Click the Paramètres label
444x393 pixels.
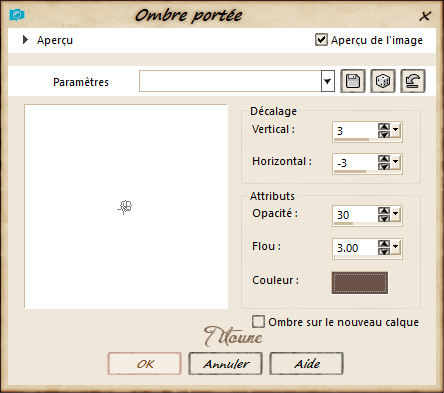coord(81,82)
